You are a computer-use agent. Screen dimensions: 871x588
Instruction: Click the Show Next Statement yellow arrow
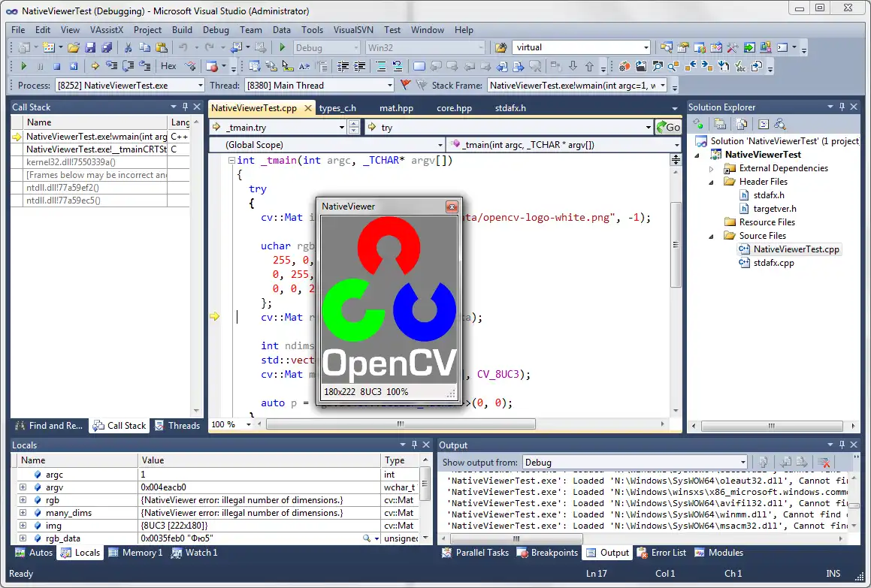[x=95, y=66]
